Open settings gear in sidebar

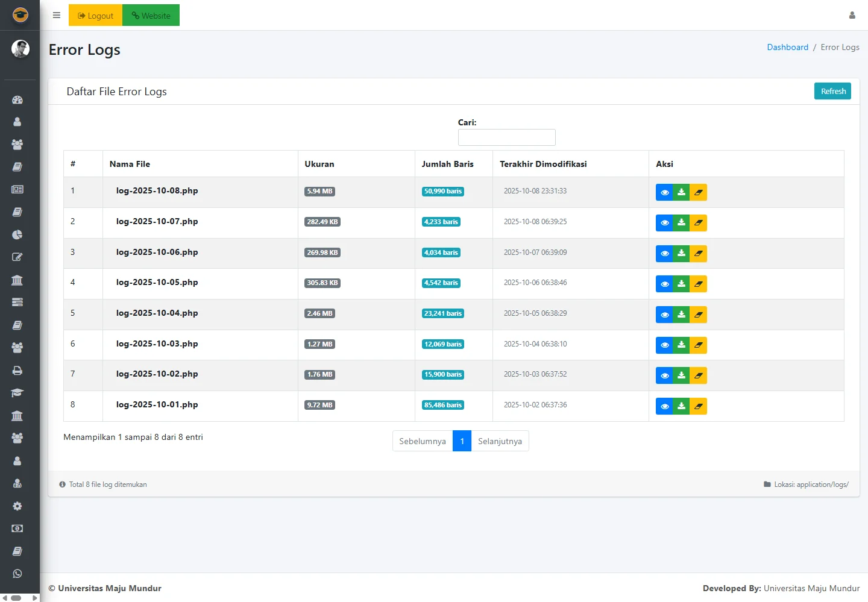point(17,506)
